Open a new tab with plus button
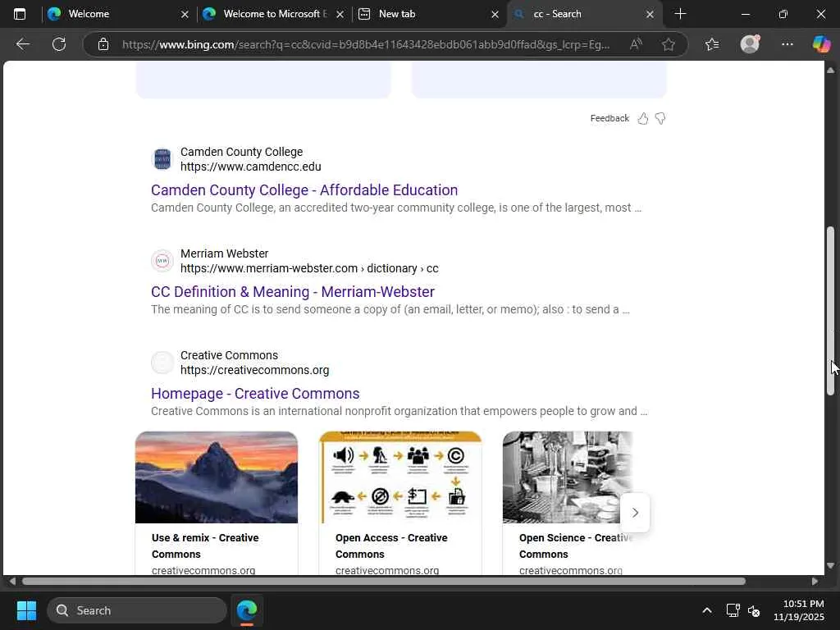This screenshot has width=840, height=630. point(680,14)
